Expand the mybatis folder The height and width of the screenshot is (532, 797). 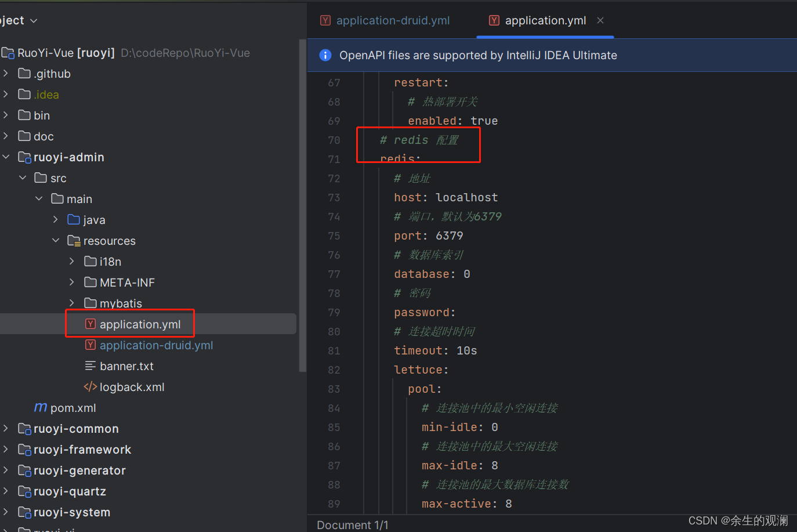(72, 303)
